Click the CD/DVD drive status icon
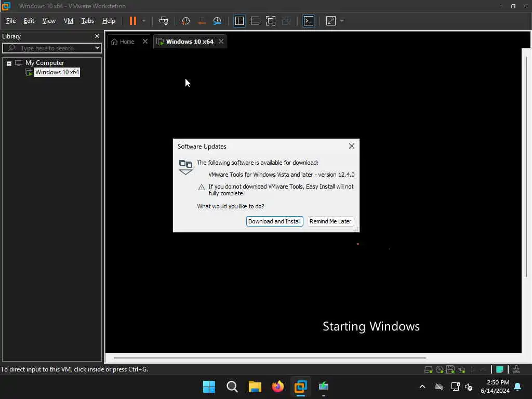 tap(440, 370)
